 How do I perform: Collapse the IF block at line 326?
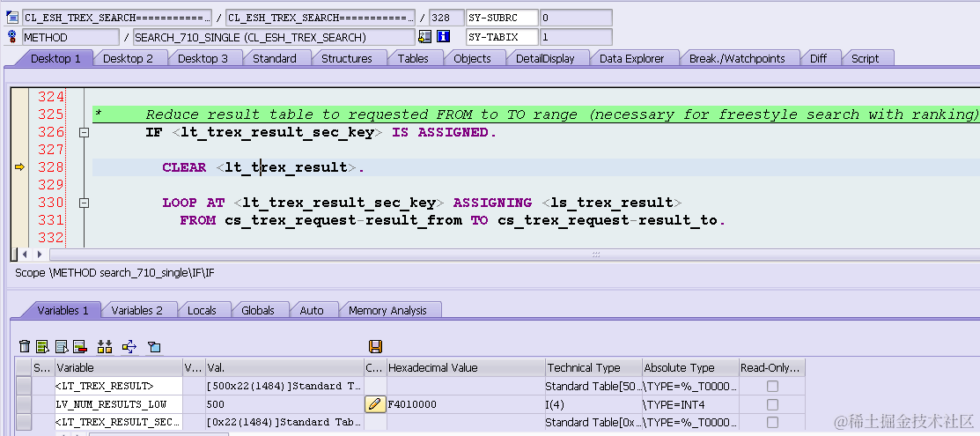[x=84, y=133]
